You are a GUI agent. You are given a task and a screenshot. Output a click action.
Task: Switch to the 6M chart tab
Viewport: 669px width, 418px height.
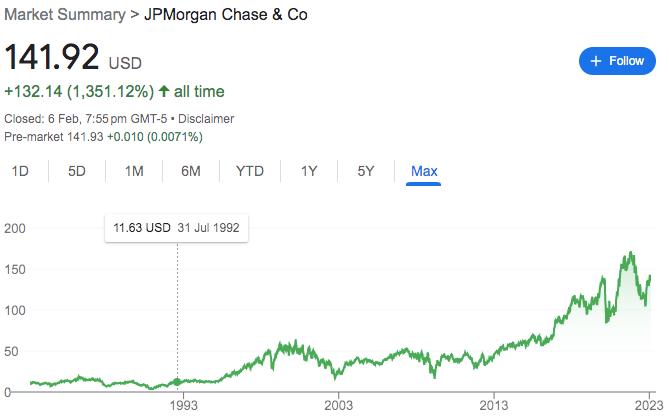191,171
